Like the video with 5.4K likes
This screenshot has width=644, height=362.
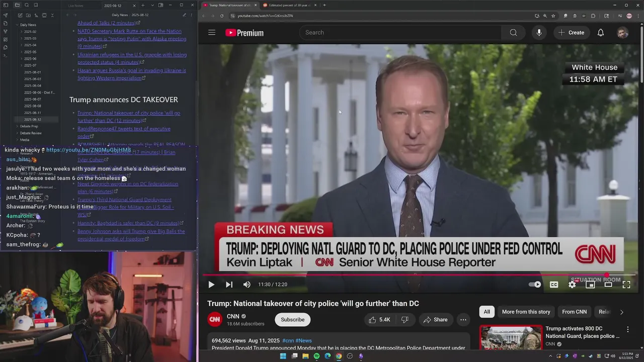tap(379, 320)
